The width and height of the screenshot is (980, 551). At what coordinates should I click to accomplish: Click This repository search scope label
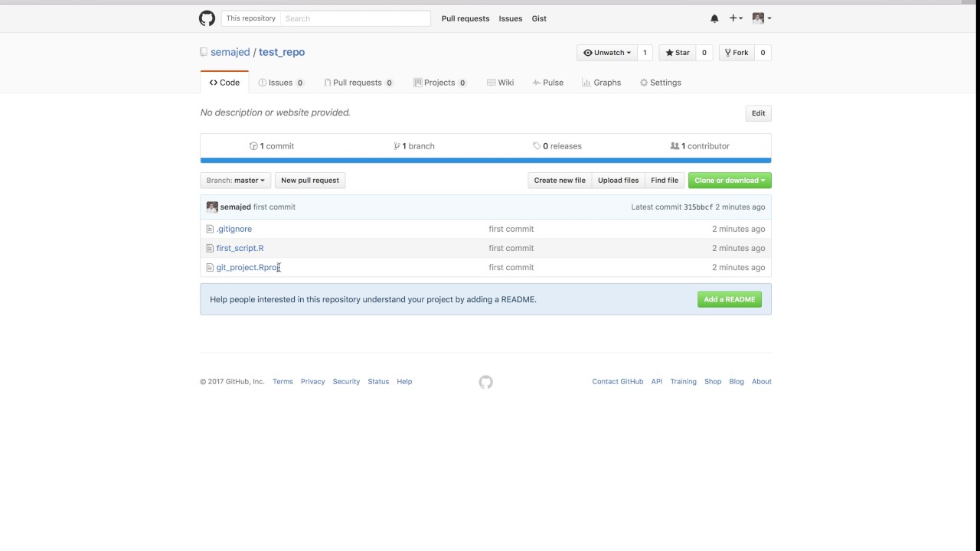tap(250, 18)
